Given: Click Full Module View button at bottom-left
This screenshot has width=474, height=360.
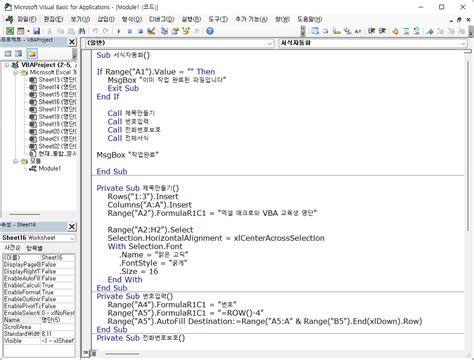Looking at the screenshot, I should coord(93,353).
